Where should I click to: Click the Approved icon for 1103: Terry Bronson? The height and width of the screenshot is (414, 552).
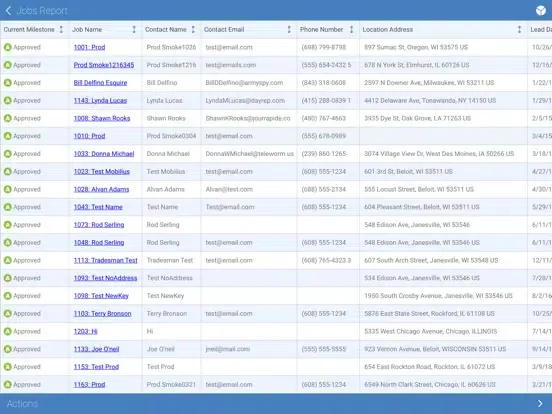(x=8, y=314)
